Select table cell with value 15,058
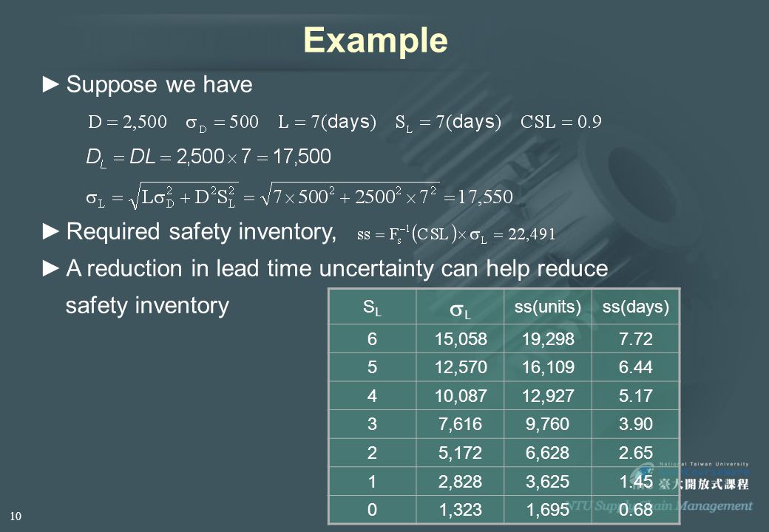This screenshot has width=769, height=532. tap(460, 339)
